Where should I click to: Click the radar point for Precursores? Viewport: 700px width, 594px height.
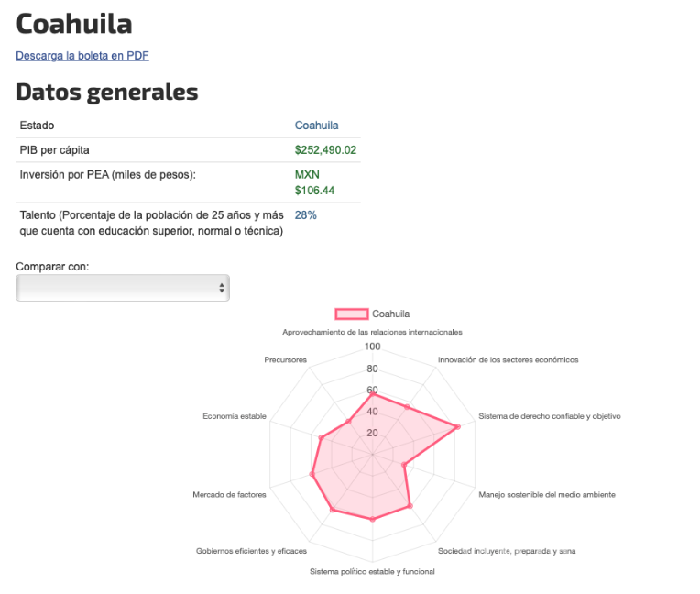pyautogui.click(x=348, y=422)
